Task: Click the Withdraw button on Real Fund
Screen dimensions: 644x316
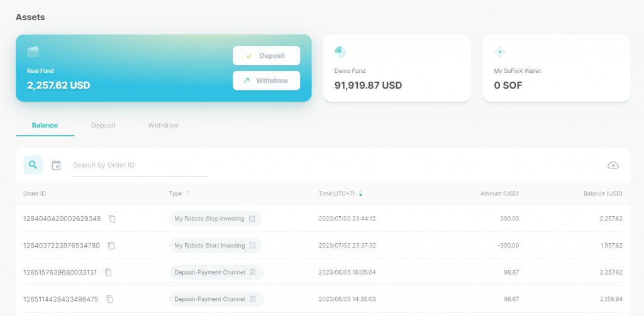Action: (267, 80)
